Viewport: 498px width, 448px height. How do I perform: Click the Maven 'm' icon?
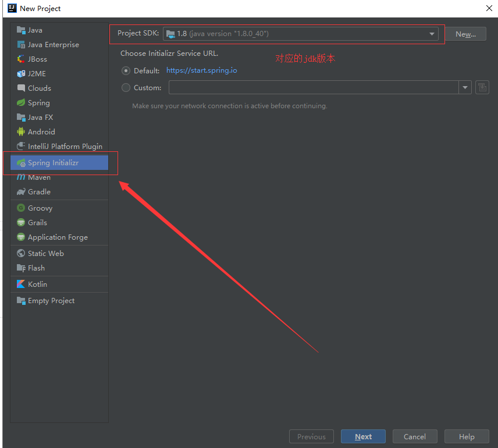21,177
